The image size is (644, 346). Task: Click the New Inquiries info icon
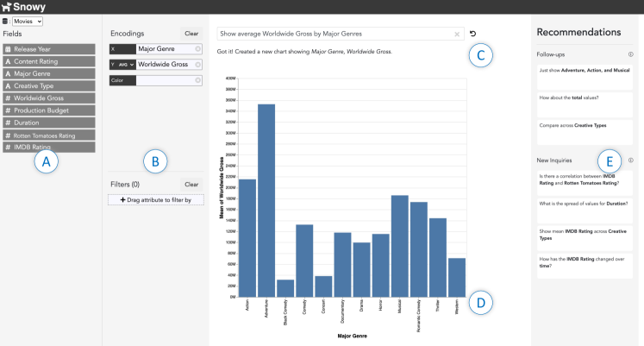(630, 160)
